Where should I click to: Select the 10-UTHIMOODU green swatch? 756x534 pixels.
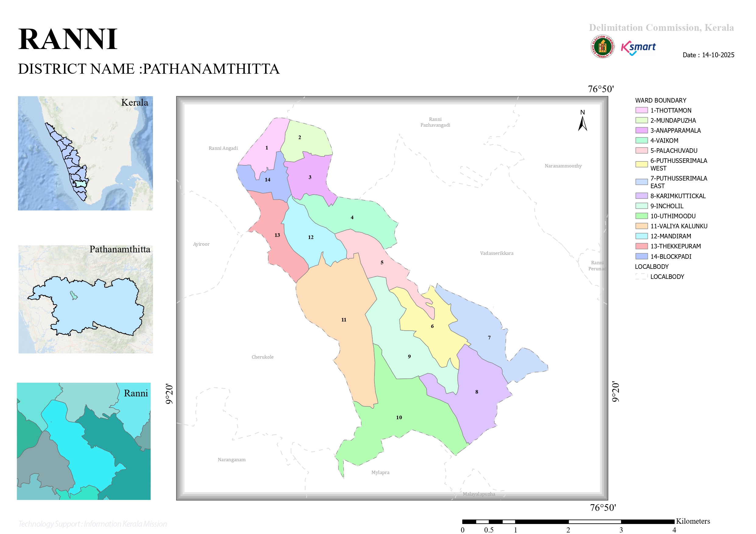click(641, 216)
